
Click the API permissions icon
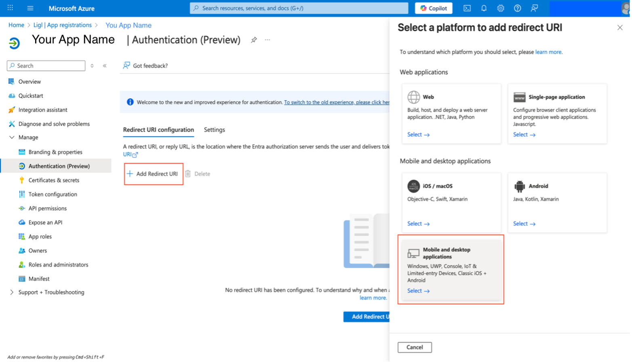click(x=22, y=208)
